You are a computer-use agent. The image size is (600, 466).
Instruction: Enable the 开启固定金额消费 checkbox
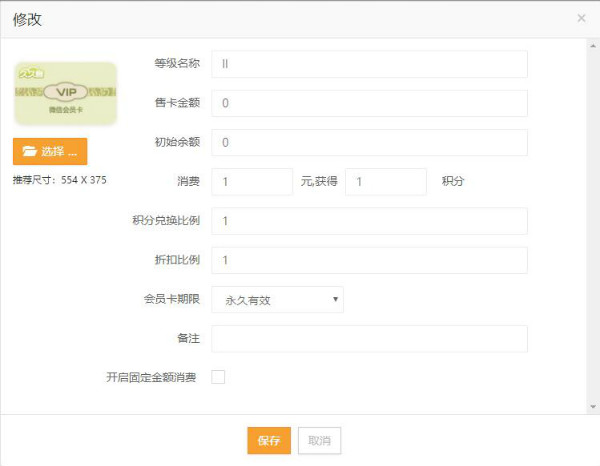point(218,377)
